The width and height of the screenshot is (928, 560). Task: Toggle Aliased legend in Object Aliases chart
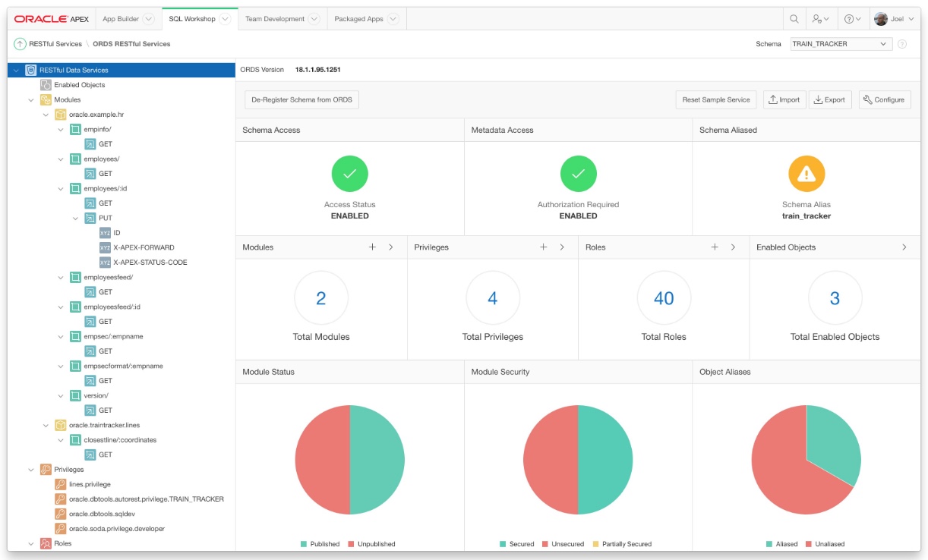pyautogui.click(x=781, y=544)
